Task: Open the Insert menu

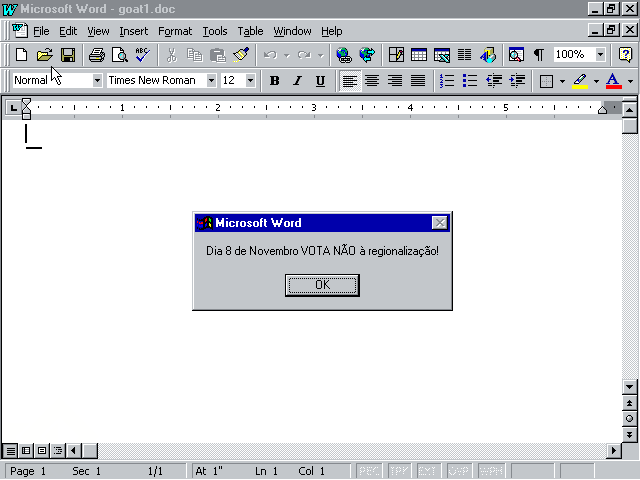Action: coord(133,31)
